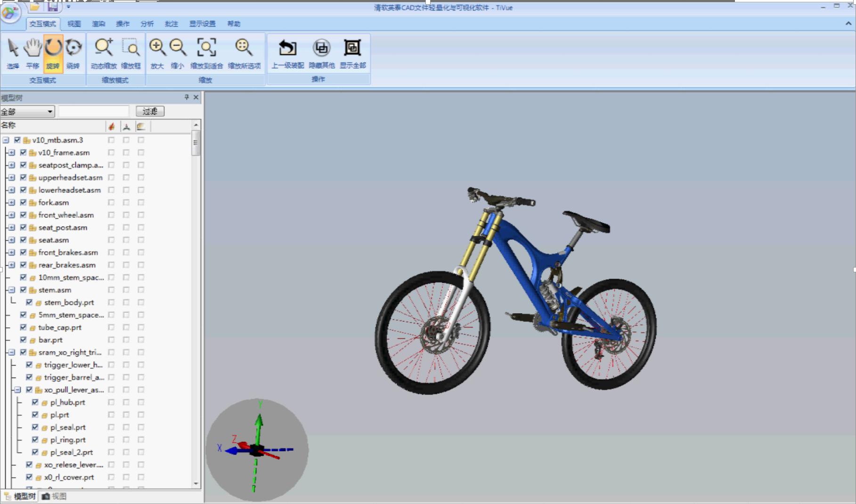
Task: Pin the model tree panel
Action: (x=187, y=97)
